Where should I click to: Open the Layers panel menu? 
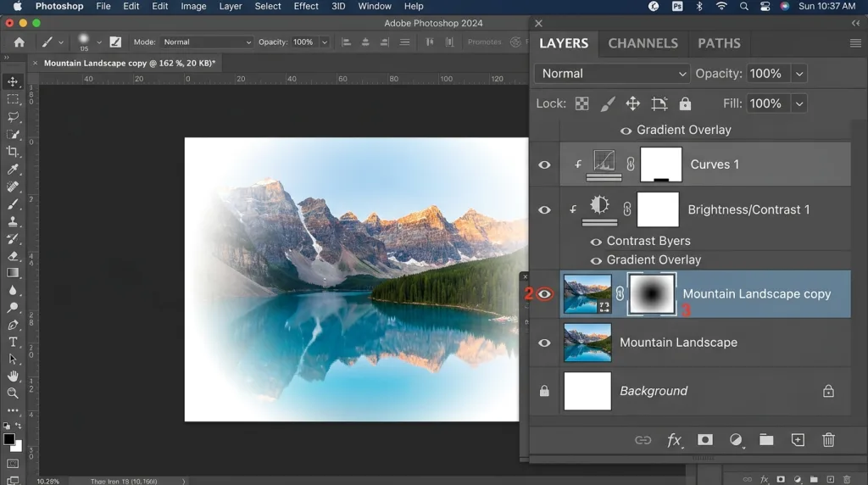pyautogui.click(x=855, y=43)
